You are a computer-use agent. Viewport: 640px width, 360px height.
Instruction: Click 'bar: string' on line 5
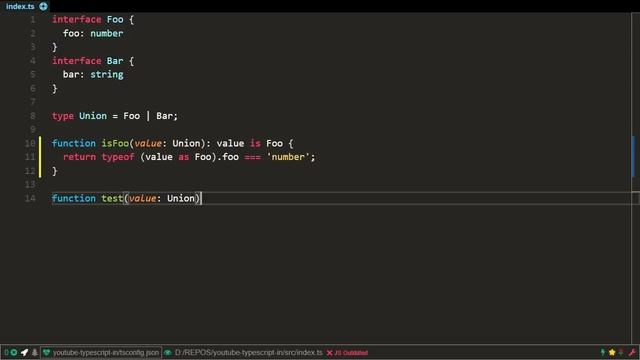(x=93, y=74)
